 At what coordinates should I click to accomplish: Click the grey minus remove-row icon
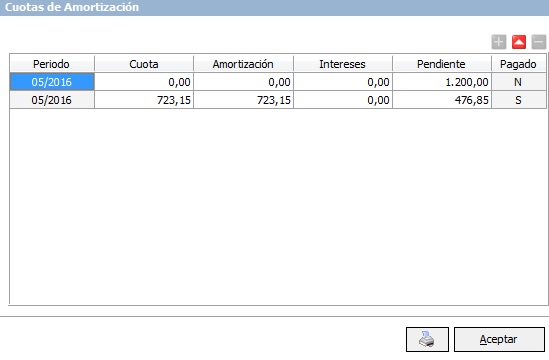click(539, 42)
